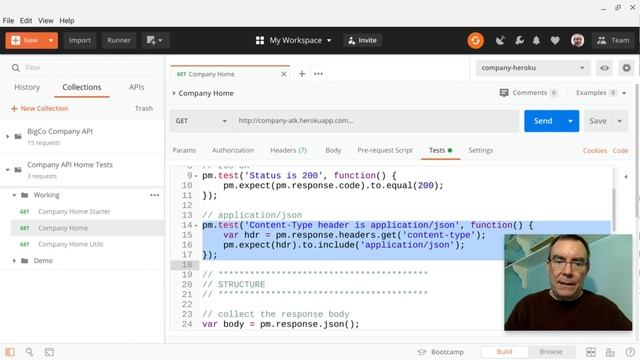Expand the Demo folder
Screen dimensions: 640x360
click(14, 260)
